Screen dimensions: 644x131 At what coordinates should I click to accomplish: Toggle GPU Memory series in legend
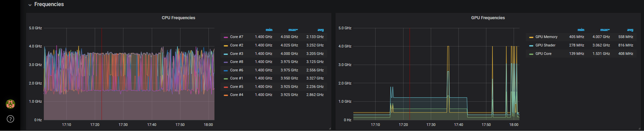tap(546, 37)
